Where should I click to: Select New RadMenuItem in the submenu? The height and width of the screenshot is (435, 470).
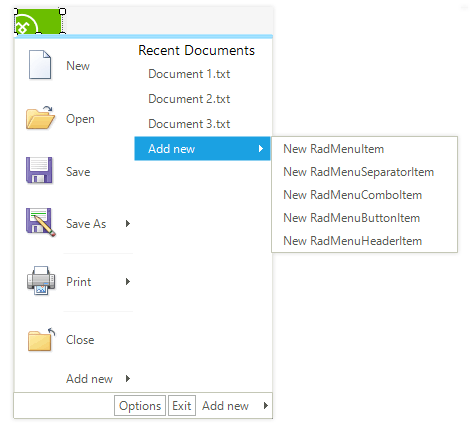[334, 149]
